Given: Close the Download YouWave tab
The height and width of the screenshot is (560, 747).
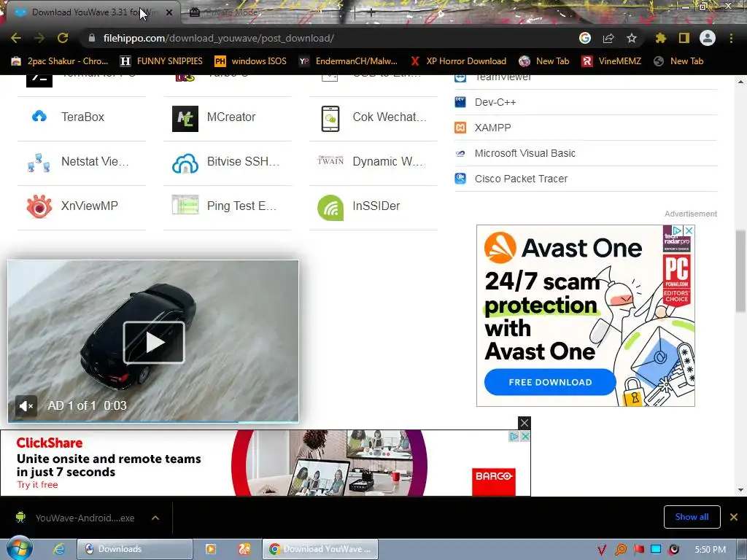Looking at the screenshot, I should [169, 12].
